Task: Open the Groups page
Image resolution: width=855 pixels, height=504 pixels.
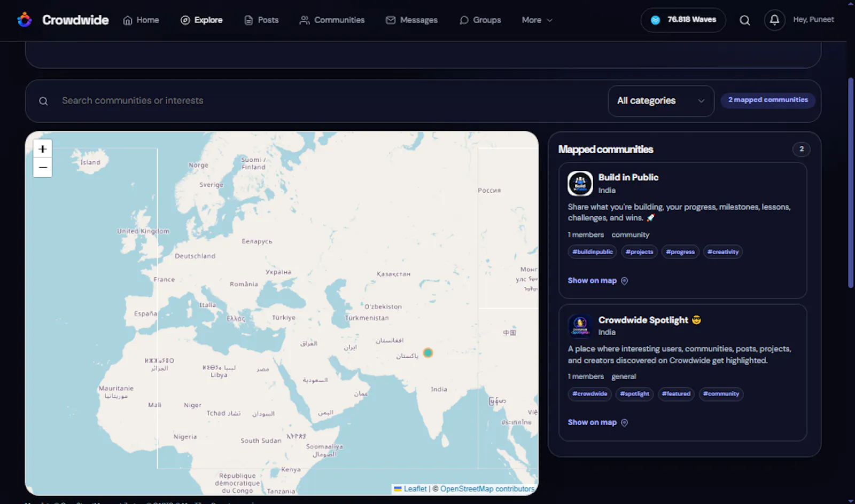Action: coord(480,20)
